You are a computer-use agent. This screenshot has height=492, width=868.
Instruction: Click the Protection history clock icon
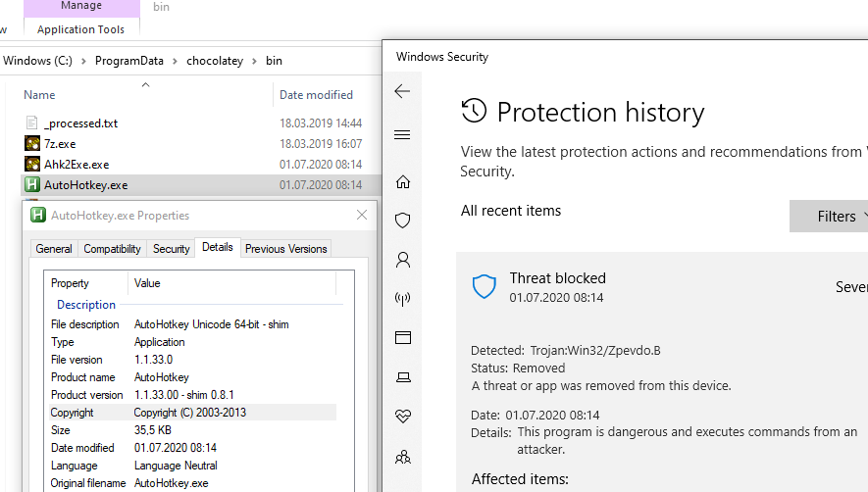pyautogui.click(x=474, y=111)
